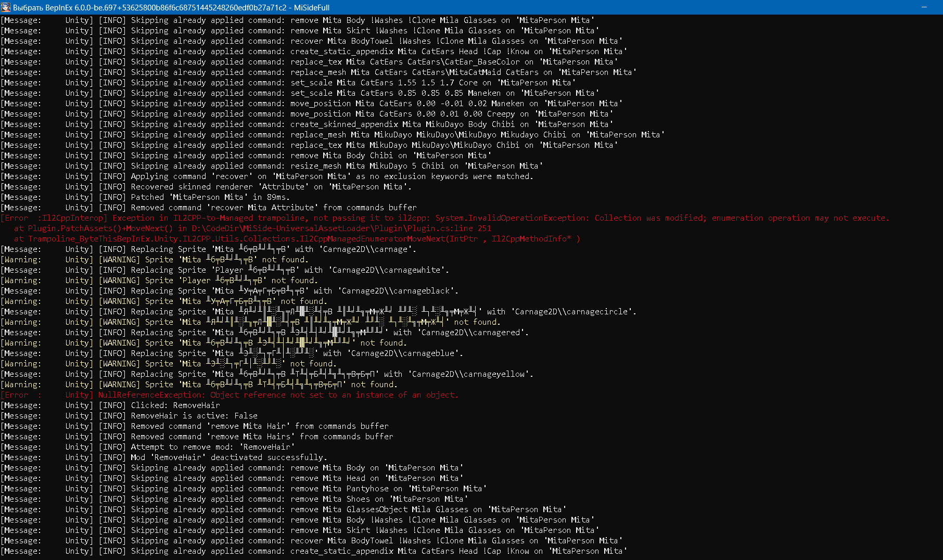Click the 'Clicked: RemoveHair' log line
Screen dimensions: 943x560
(x=175, y=405)
